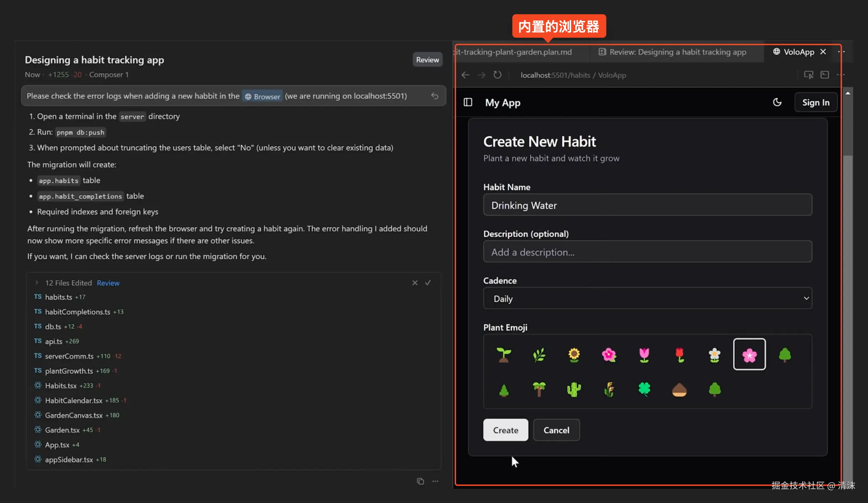Open Habits.tsx in edited files list

[61, 386]
